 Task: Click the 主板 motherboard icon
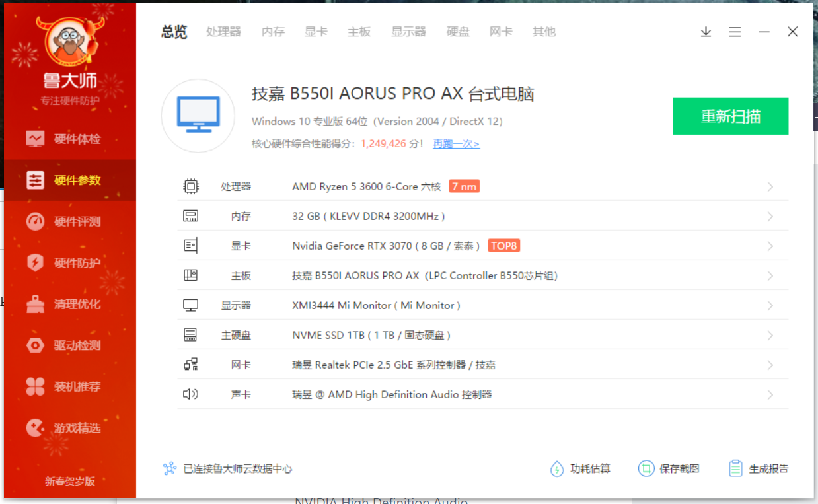tap(190, 275)
